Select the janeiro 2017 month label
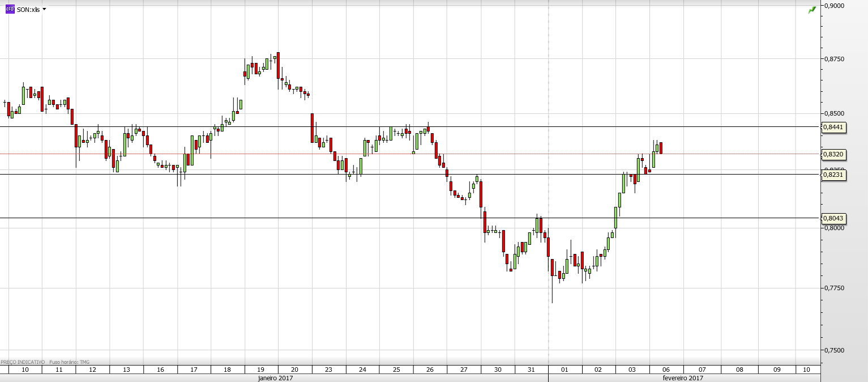The width and height of the screenshot is (868, 382). [276, 377]
